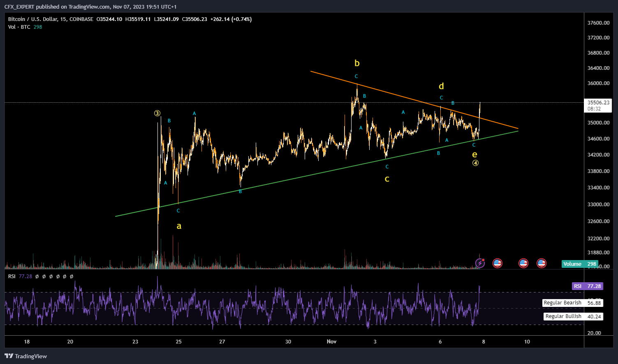This screenshot has height=364, width=618.
Task: Click the 36400.00 price axis label
Action: coord(598,68)
